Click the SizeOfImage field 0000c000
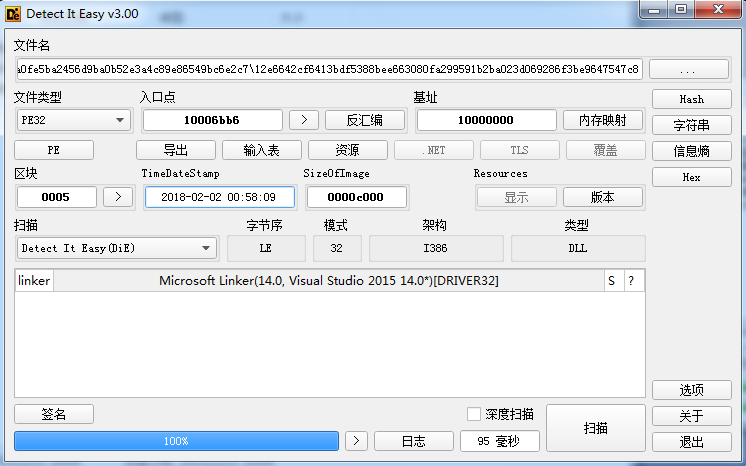This screenshot has height=466, width=746. [356, 197]
